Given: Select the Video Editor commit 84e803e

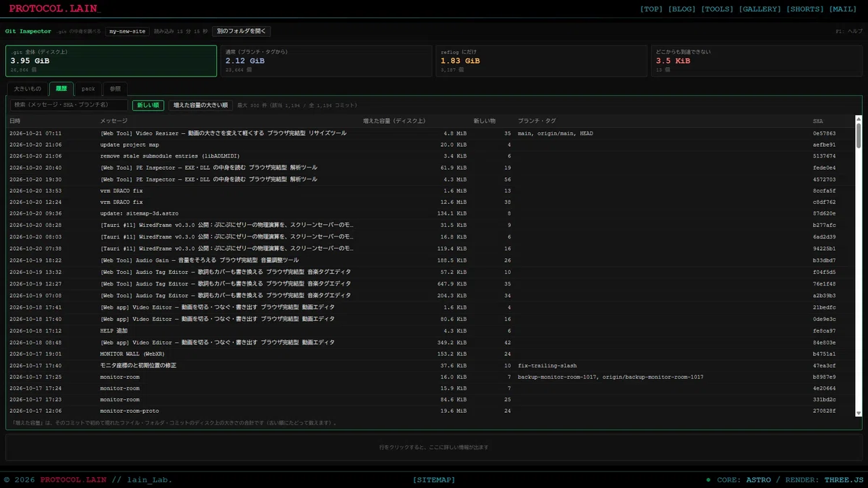Looking at the screenshot, I should coord(430,342).
